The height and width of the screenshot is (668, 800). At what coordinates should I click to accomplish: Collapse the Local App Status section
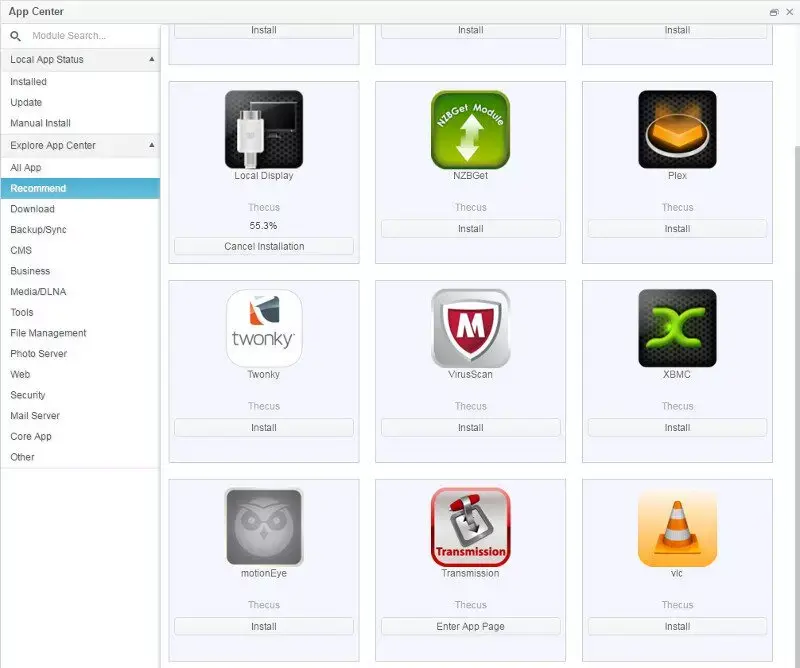(152, 59)
